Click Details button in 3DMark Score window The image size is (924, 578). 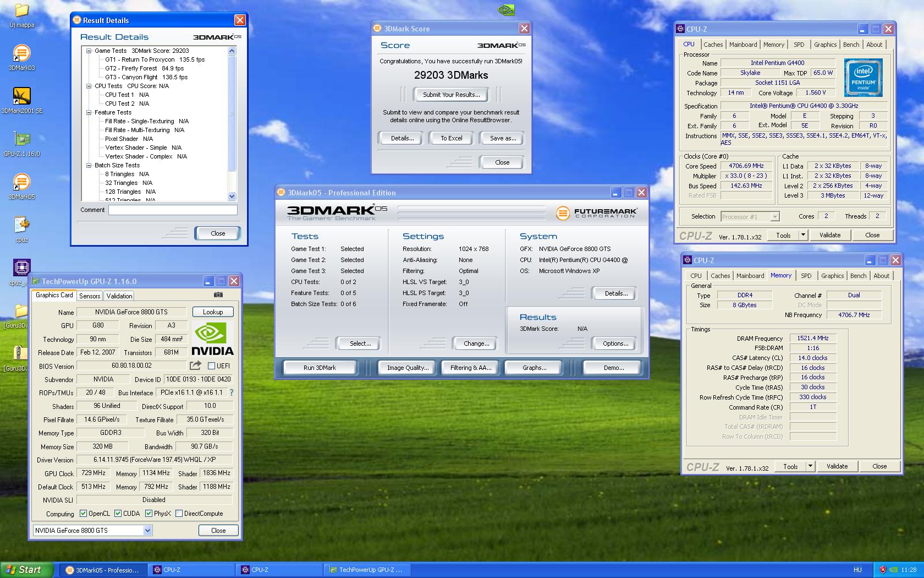[x=402, y=138]
